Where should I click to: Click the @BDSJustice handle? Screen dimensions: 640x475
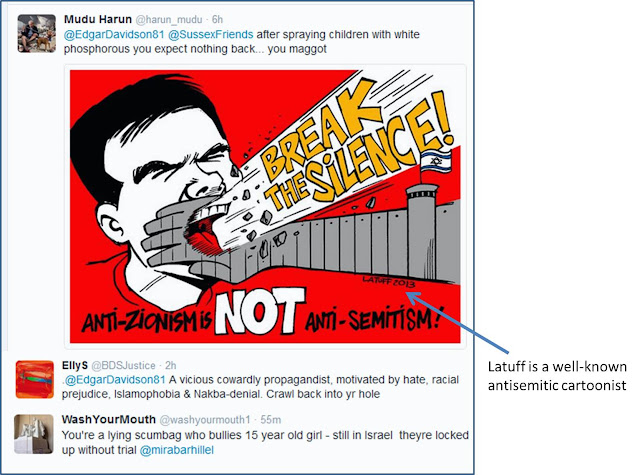point(124,365)
